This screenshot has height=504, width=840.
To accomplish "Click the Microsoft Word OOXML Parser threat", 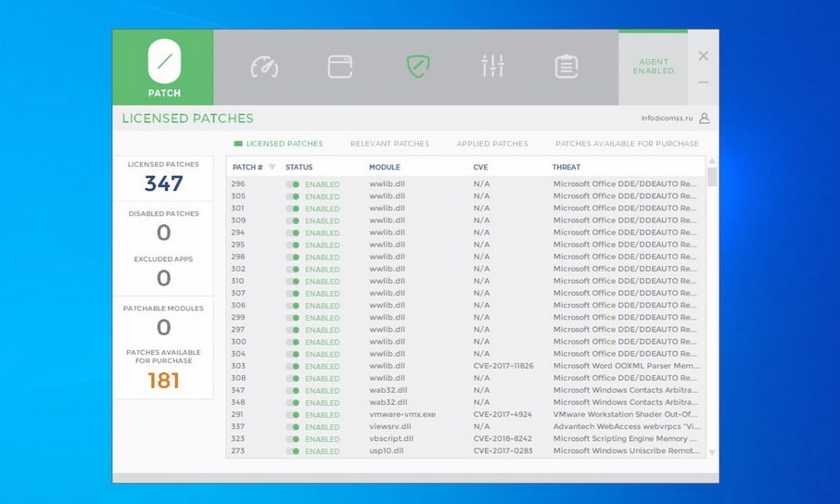I will 626,366.
